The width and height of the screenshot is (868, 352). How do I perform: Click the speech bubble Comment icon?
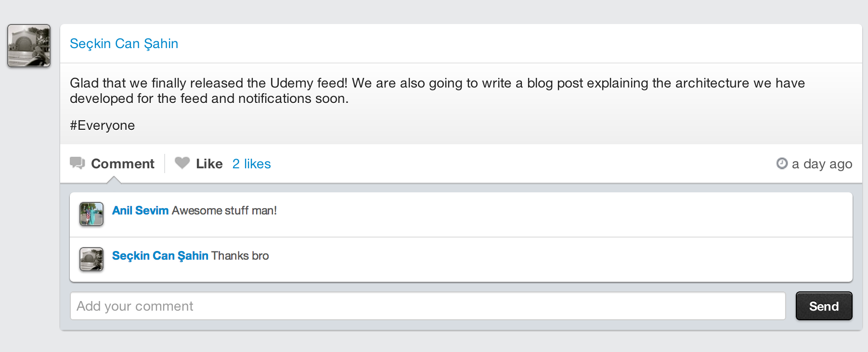77,163
